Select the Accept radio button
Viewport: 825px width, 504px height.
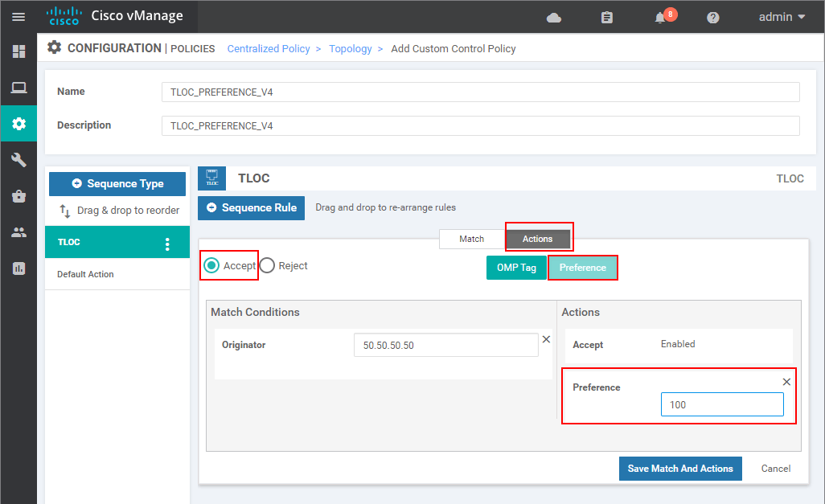tap(211, 264)
